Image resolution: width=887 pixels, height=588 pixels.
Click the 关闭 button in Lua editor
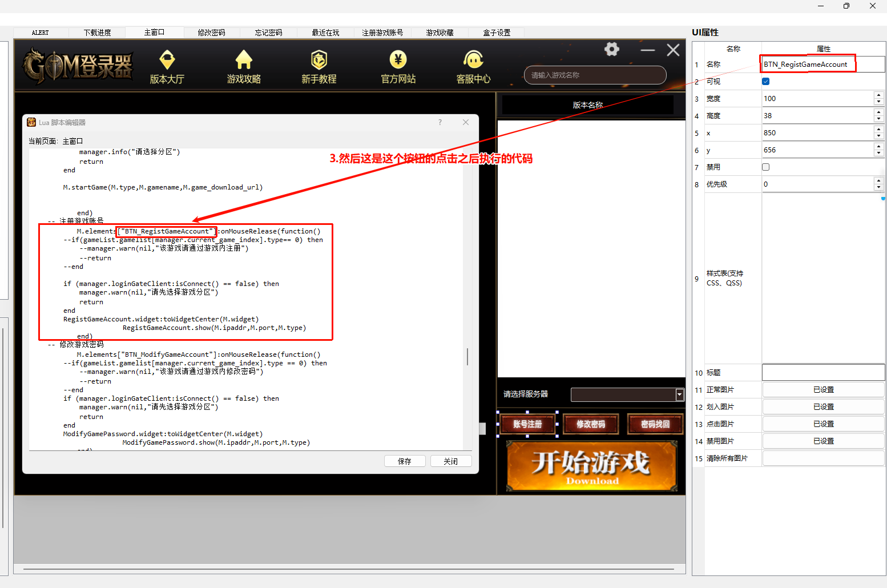pos(451,461)
